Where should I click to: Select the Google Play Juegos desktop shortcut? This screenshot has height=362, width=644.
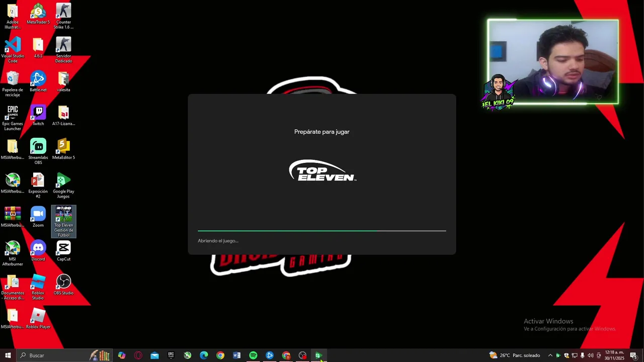(63, 186)
